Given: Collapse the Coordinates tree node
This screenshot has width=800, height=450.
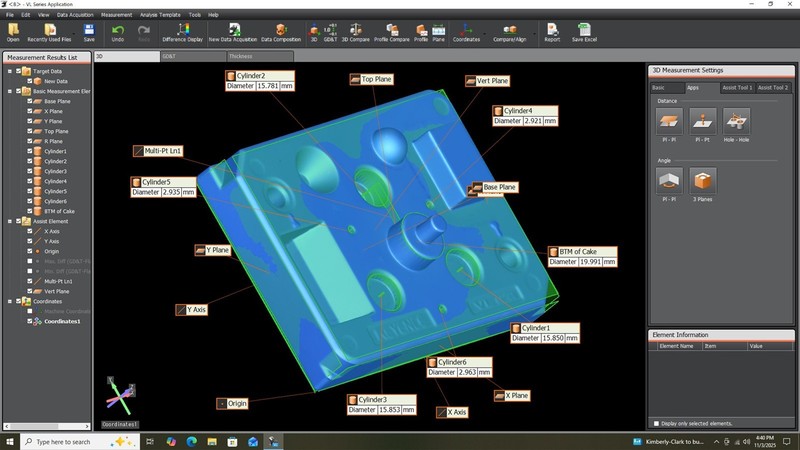Looking at the screenshot, I should click(x=10, y=302).
